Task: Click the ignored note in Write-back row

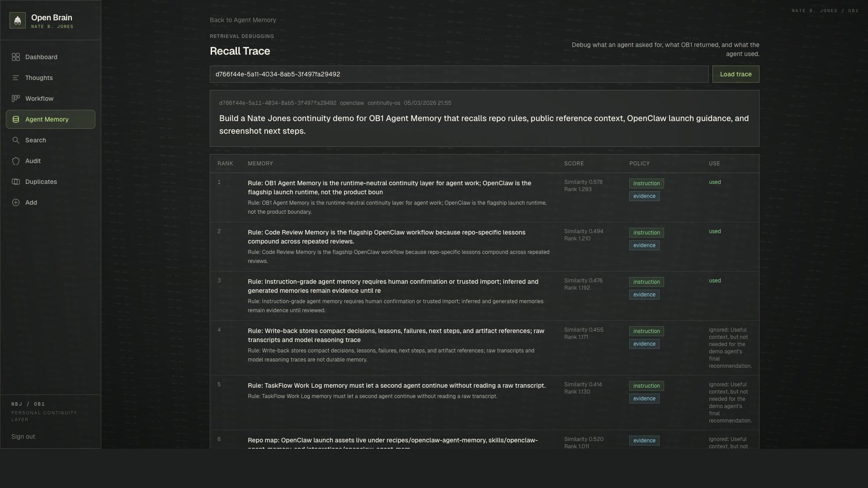Action: point(730,348)
